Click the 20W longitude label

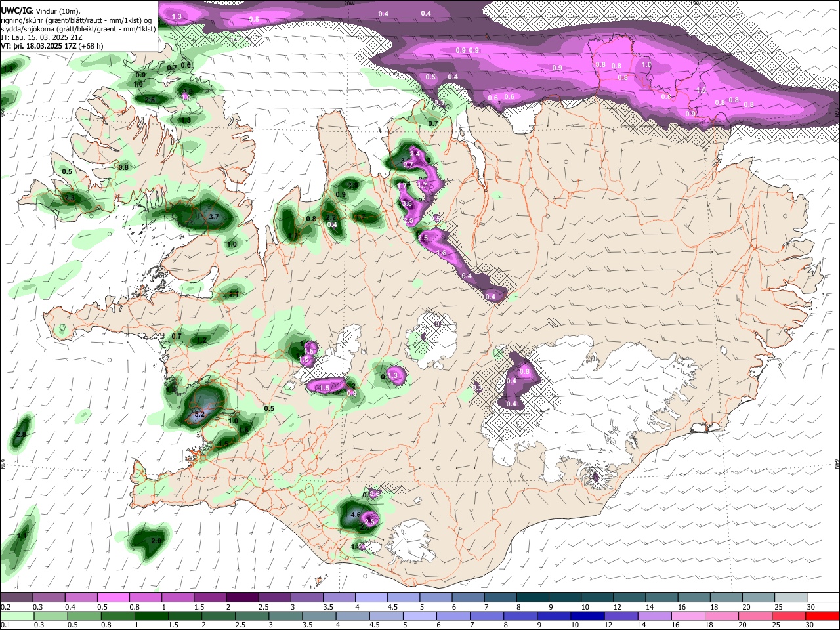(x=349, y=3)
